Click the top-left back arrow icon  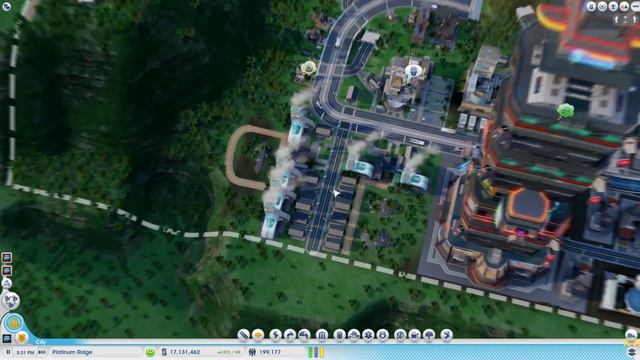click(6, 6)
